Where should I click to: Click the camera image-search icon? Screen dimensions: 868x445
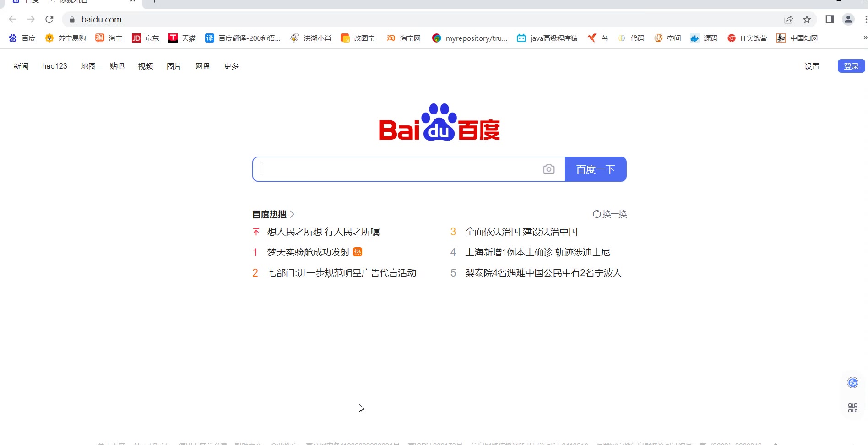tap(548, 169)
